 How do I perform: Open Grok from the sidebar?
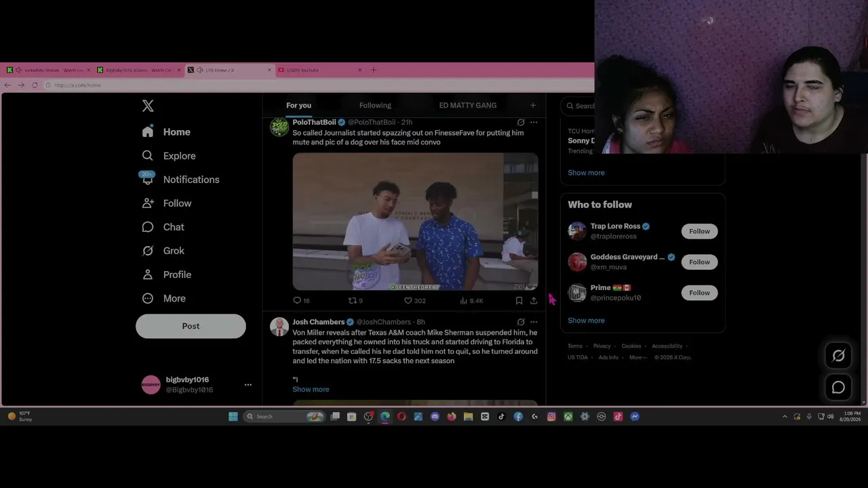[x=163, y=251]
